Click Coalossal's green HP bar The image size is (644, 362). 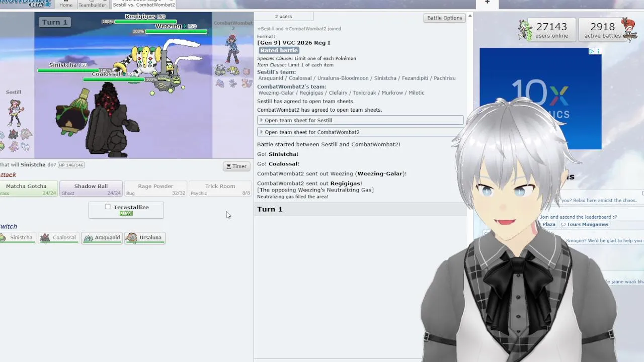coord(114,79)
